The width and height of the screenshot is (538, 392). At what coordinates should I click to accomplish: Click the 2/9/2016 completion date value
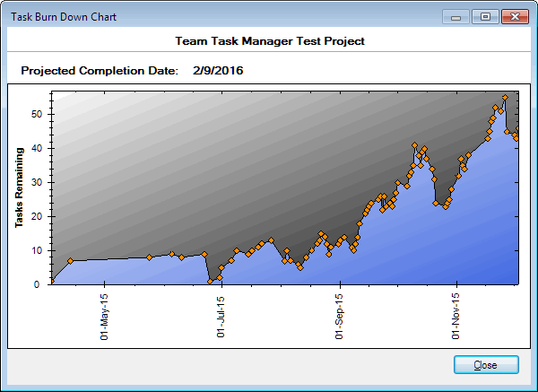point(218,70)
